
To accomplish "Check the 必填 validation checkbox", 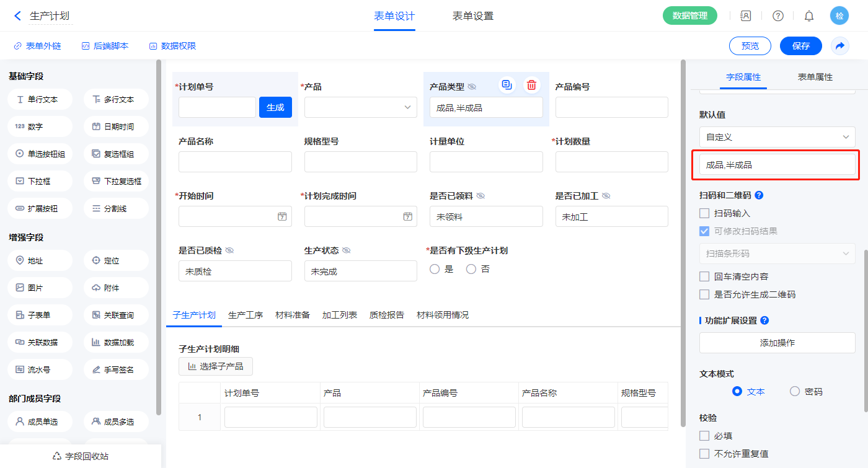I will [704, 436].
